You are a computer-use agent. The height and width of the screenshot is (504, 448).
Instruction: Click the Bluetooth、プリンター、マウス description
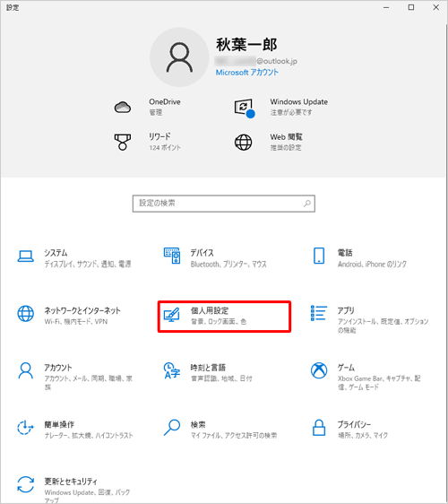[228, 265]
